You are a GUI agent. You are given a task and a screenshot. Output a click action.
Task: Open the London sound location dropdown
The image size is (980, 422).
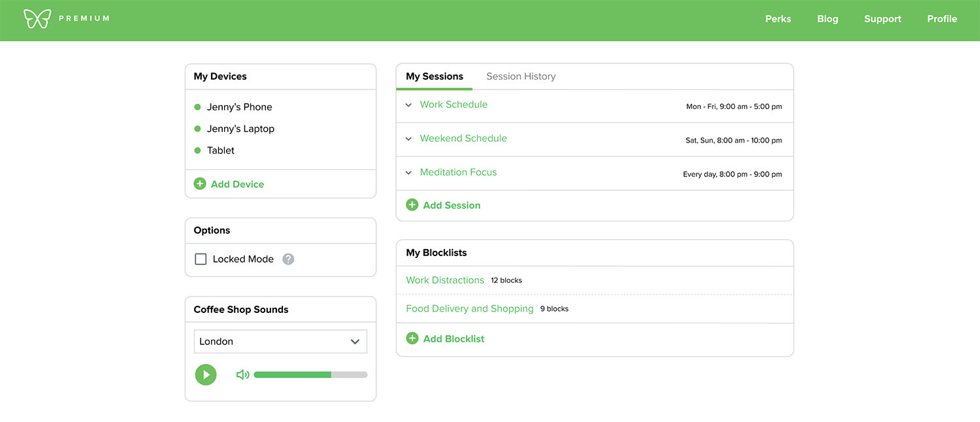(x=280, y=342)
